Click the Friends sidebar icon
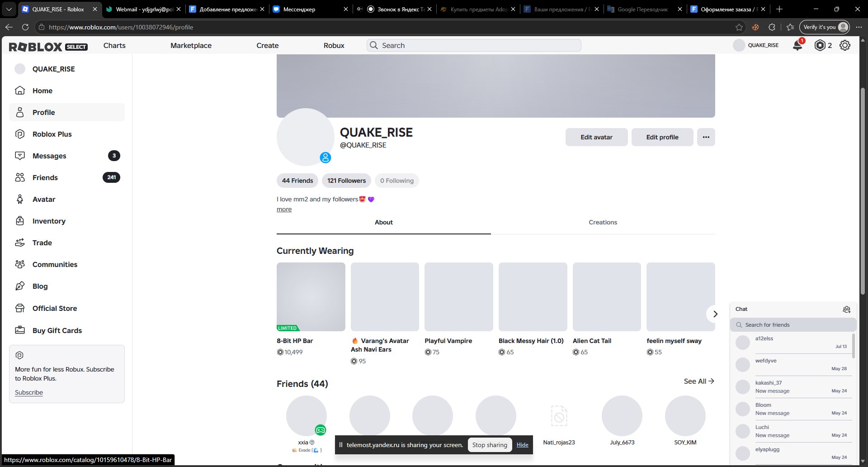 tap(20, 177)
